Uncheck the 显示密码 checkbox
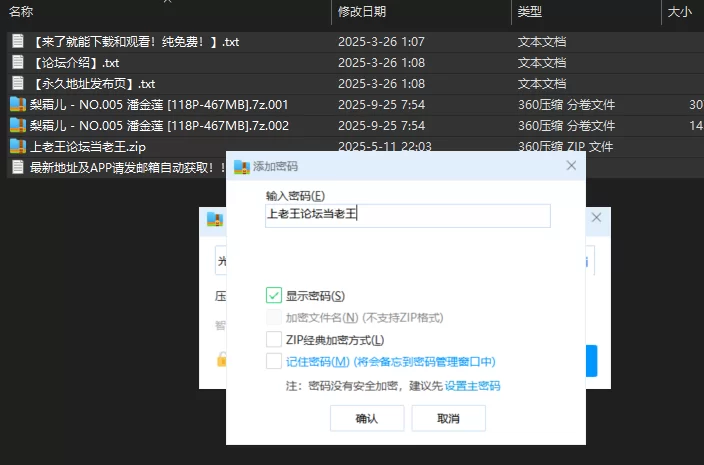 coord(274,295)
